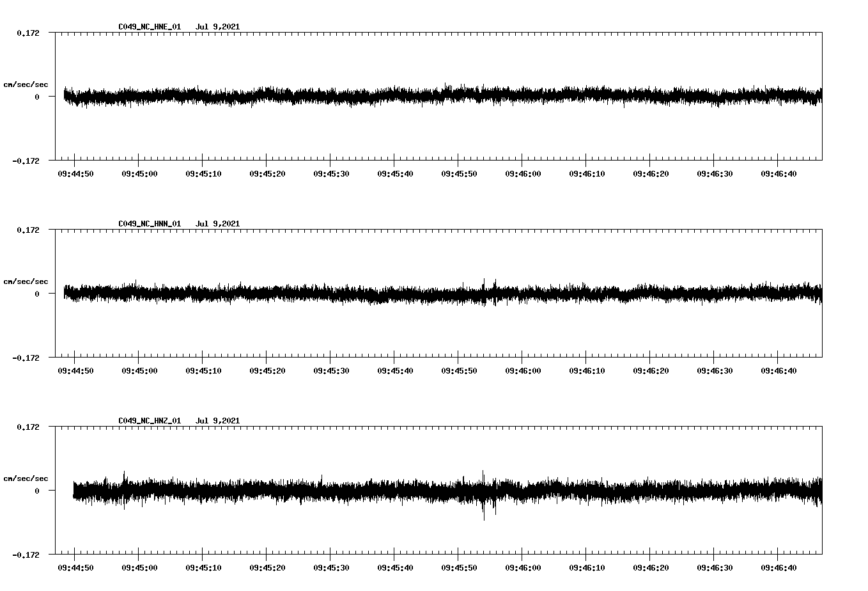Screen dimensions: 868x591
Task: Click the 0 axis value on HNE plot
Action: click(x=37, y=97)
